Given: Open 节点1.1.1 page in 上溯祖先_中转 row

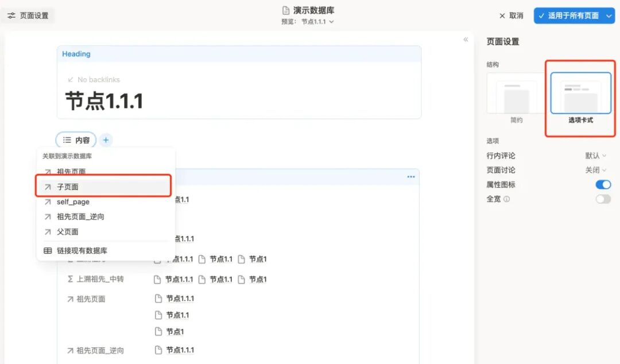Looking at the screenshot, I should [x=173, y=280].
